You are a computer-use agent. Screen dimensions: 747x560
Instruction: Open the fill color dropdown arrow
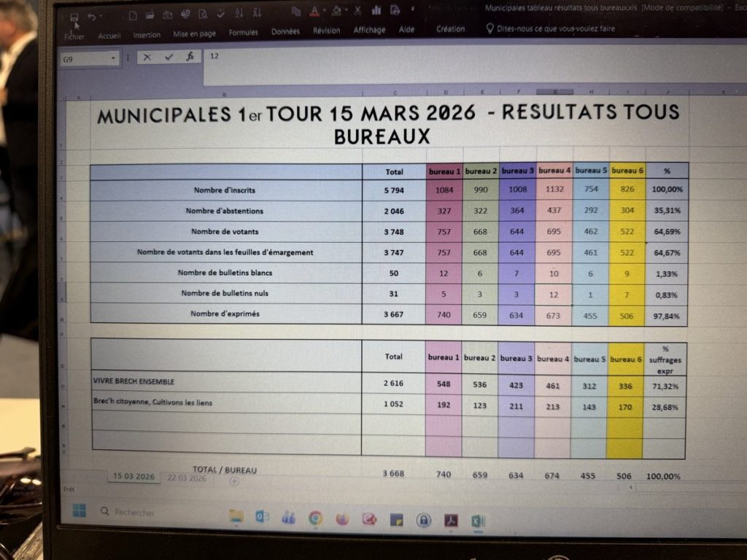346,12
